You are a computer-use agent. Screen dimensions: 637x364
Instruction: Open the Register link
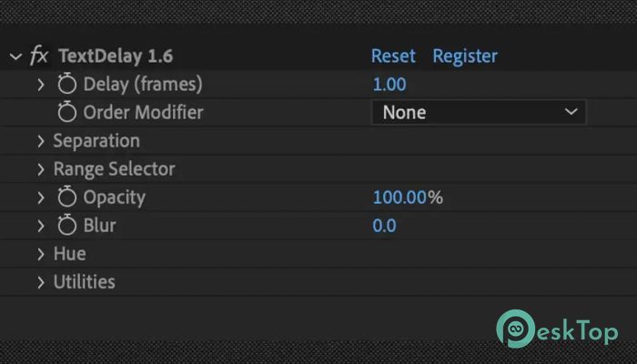click(465, 56)
